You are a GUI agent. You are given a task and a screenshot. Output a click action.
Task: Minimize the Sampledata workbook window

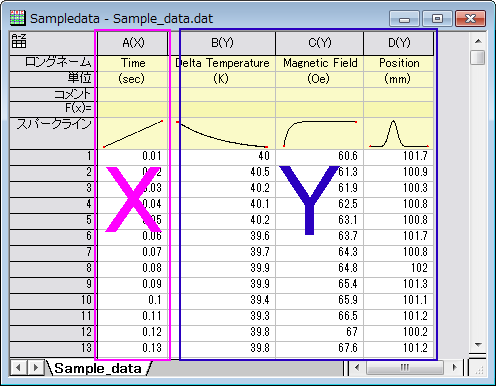[x=404, y=18]
